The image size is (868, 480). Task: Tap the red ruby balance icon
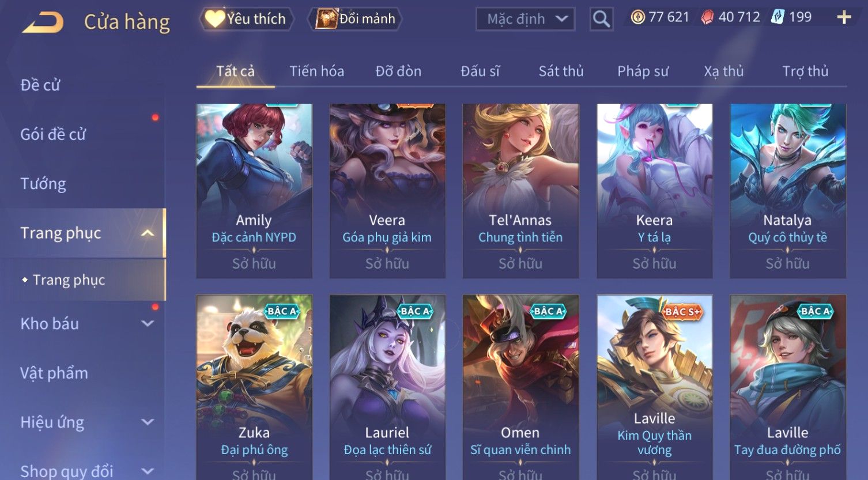[707, 17]
